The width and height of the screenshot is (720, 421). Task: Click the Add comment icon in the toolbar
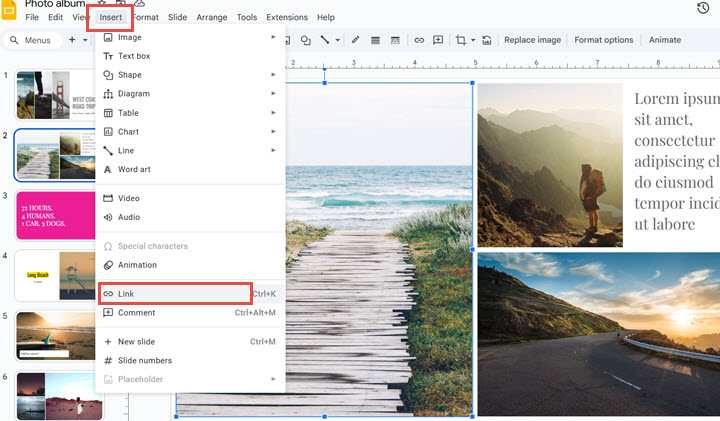point(437,40)
